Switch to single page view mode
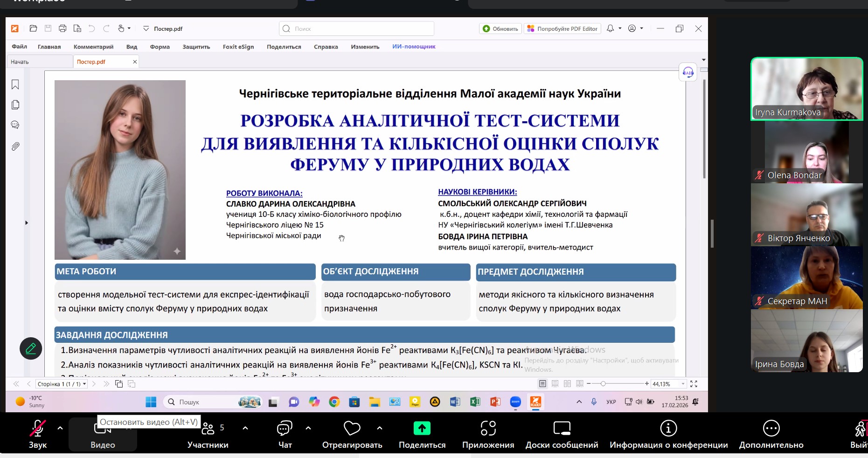The width and height of the screenshot is (868, 458). pos(542,384)
